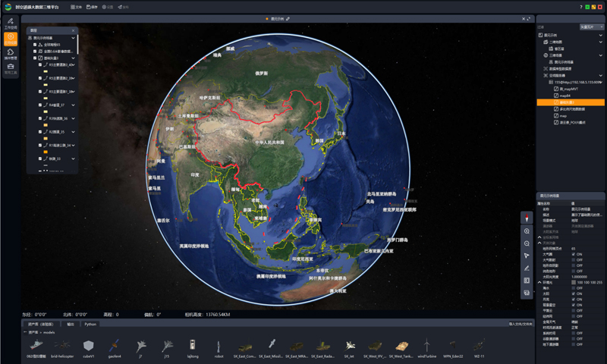The height and width of the screenshot is (364, 607).
Task: Expand the R39铁路_36 layer chevron
Action: click(x=74, y=118)
